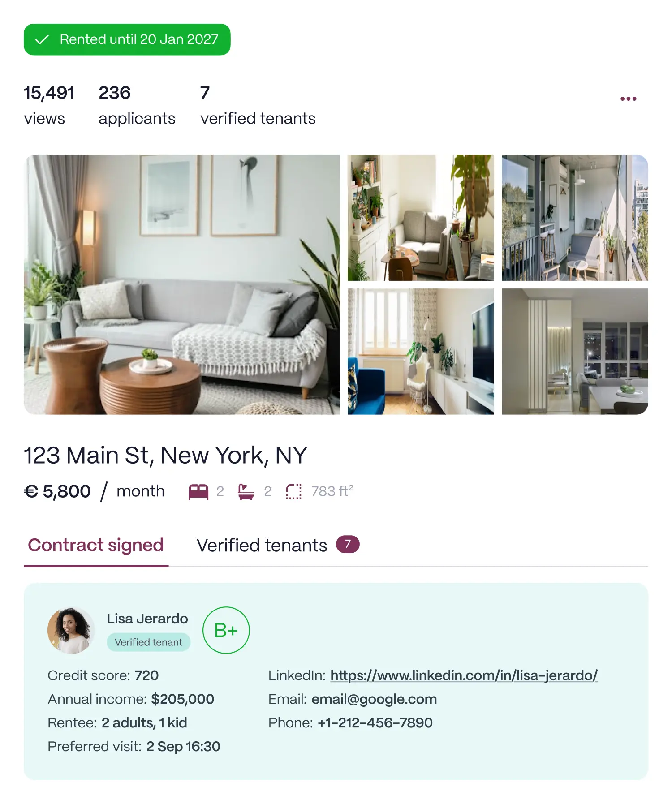This screenshot has width=672, height=804.
Task: Click the bathtub bathroom icon
Action: coord(246,491)
